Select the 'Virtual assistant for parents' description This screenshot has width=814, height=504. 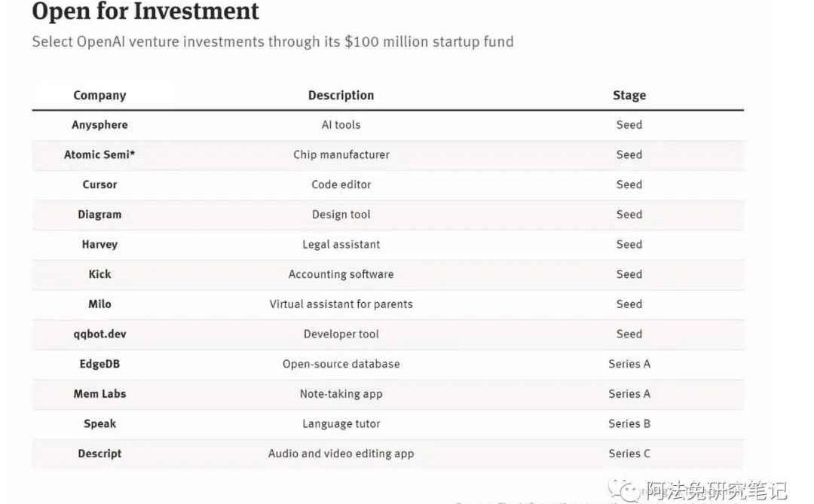coord(341,304)
